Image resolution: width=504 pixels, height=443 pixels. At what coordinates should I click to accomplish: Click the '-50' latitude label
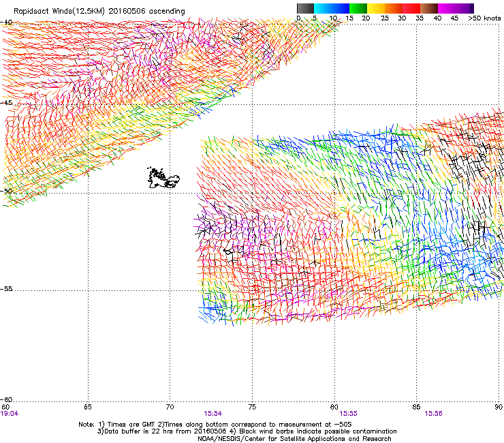(6, 191)
